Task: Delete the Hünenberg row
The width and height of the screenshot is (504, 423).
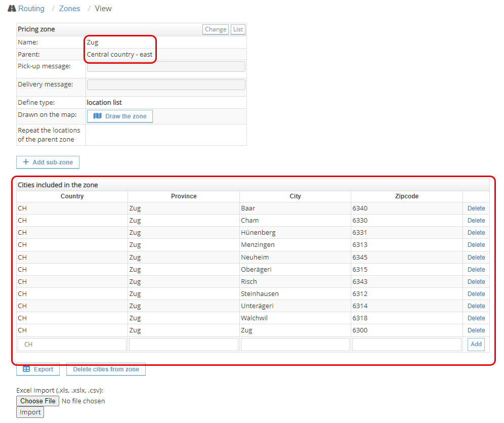Action: click(x=476, y=233)
